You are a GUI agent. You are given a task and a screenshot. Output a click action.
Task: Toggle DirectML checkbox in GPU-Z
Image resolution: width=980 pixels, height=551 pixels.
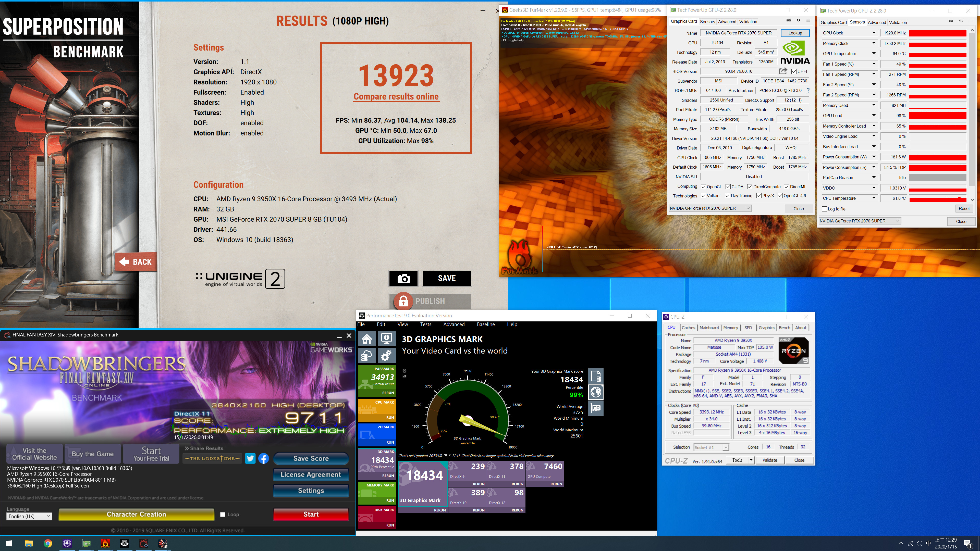(786, 187)
